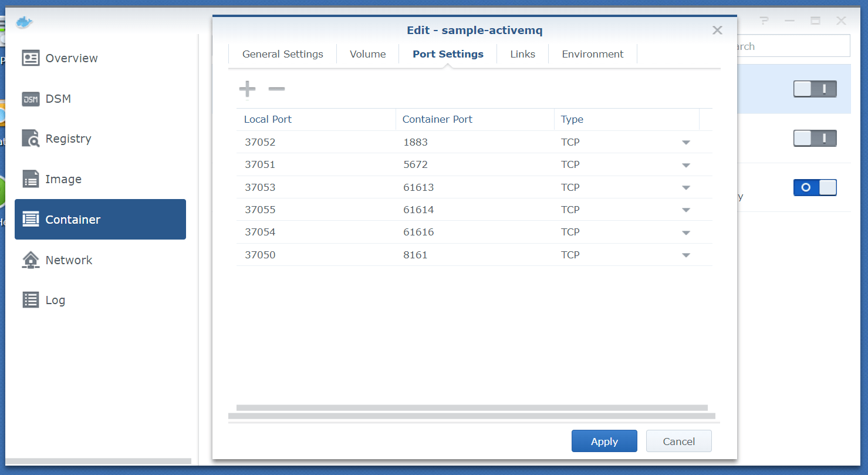868x475 pixels.
Task: Toggle the first container power switch
Action: click(x=815, y=89)
